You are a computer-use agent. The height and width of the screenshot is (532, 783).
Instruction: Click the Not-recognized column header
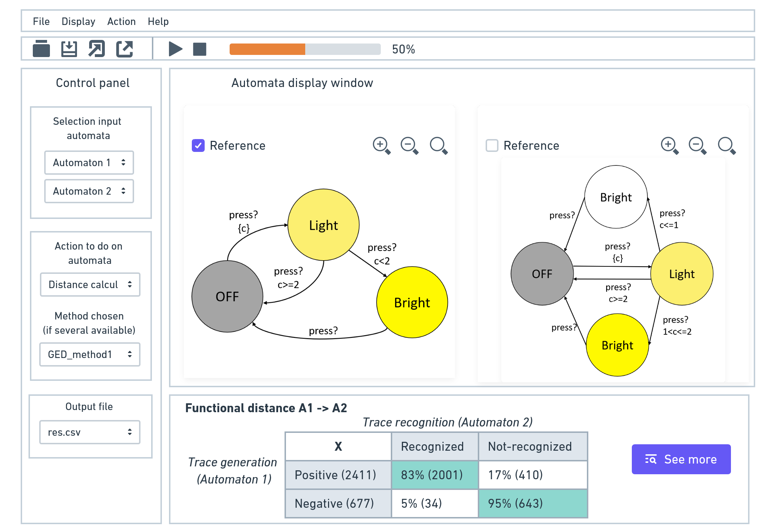pos(533,446)
